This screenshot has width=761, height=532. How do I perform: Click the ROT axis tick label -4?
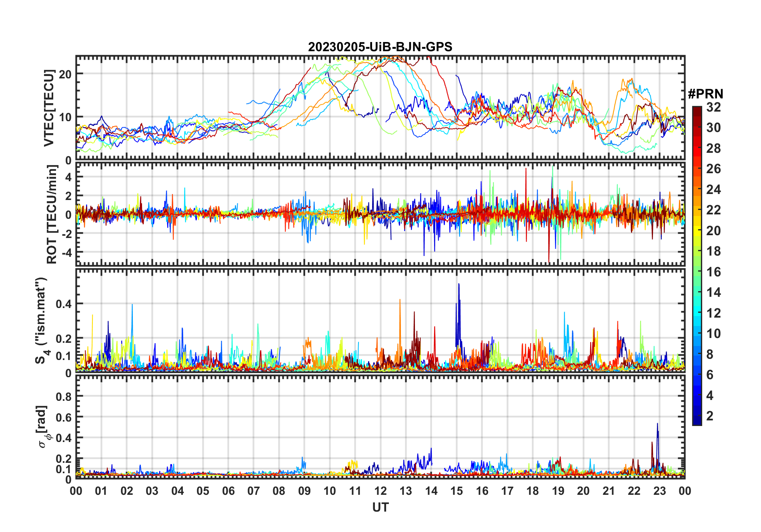65,253
